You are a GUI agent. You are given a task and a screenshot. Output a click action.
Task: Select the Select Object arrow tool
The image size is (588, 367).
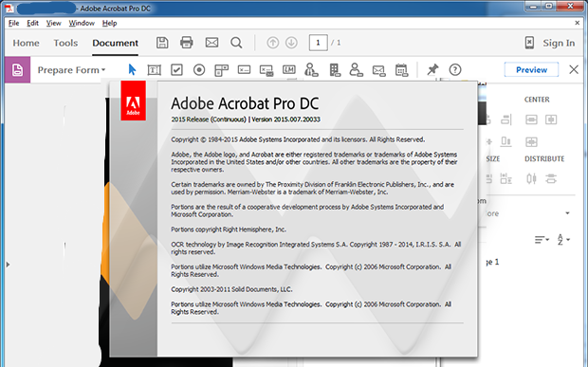[x=132, y=70]
